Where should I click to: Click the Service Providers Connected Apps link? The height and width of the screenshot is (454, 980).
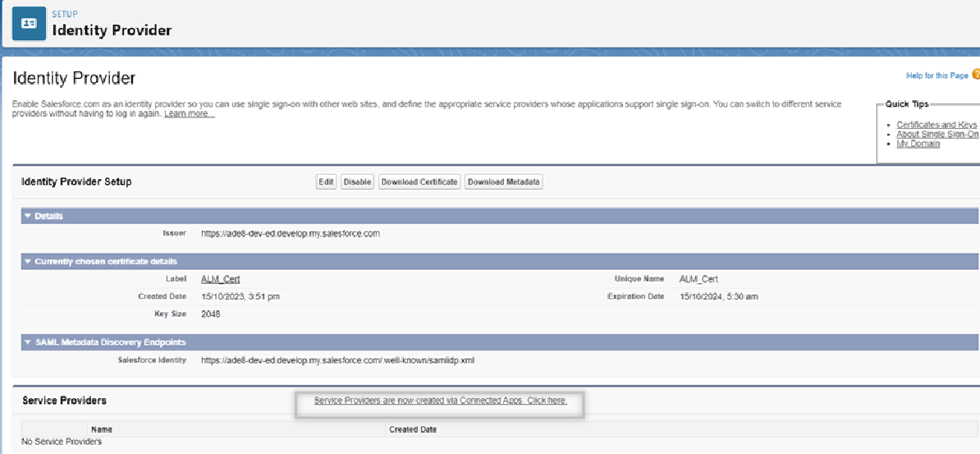coord(440,401)
